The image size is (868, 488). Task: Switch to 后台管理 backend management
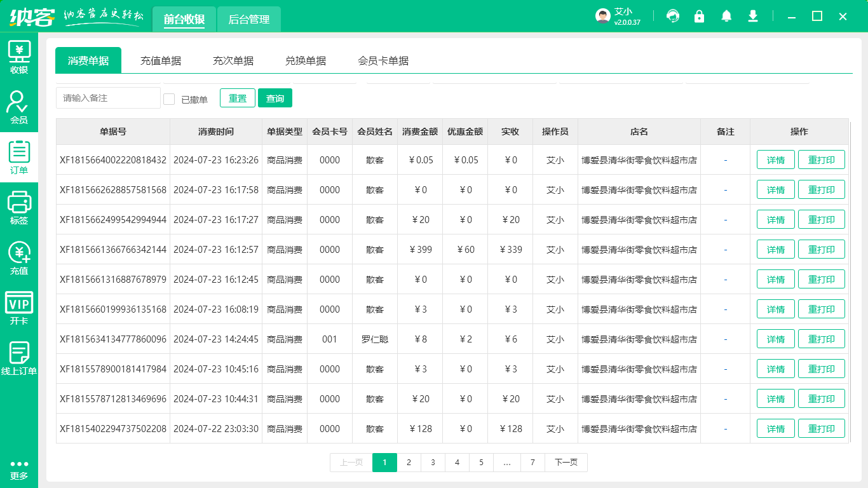(248, 19)
